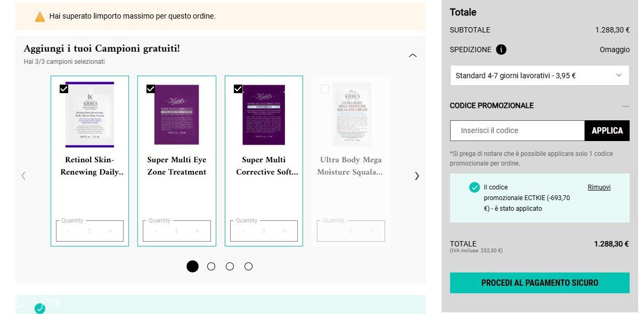The width and height of the screenshot is (644, 314).
Task: Click the shipping info icon next to Spedizione
Action: click(501, 49)
